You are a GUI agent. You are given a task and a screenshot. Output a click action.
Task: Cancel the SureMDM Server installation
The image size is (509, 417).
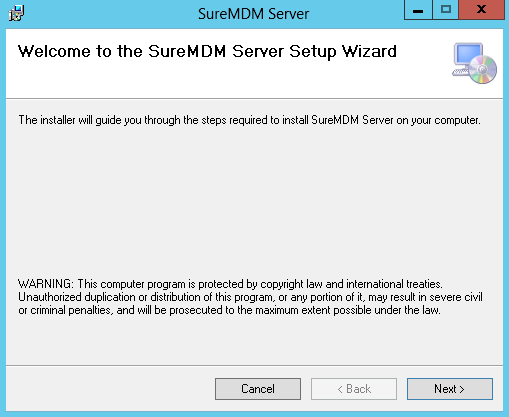(x=258, y=389)
